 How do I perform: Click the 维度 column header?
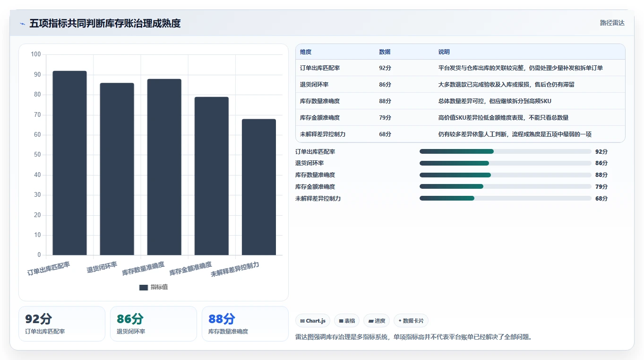pyautogui.click(x=306, y=52)
